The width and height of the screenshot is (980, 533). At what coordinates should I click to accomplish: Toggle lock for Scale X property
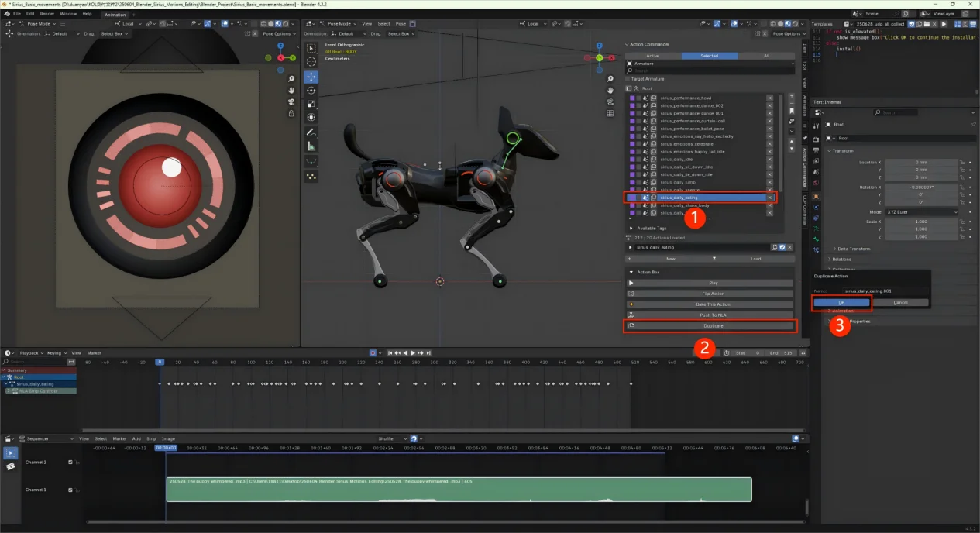click(963, 222)
